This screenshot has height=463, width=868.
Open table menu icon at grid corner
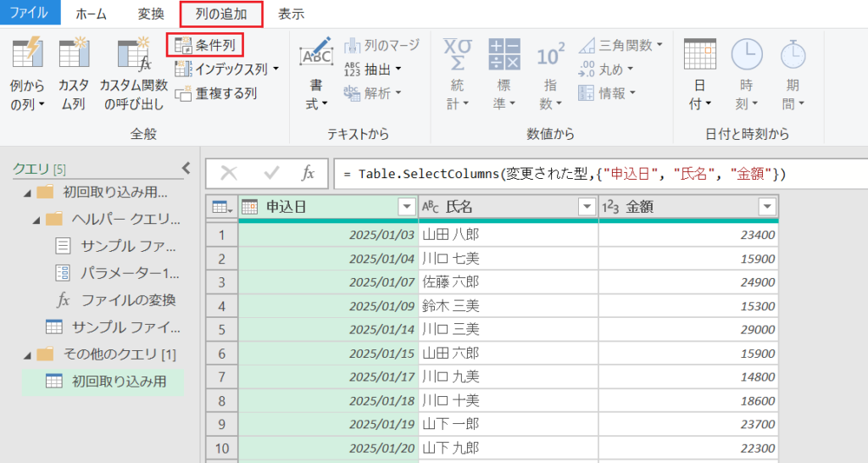[222, 207]
